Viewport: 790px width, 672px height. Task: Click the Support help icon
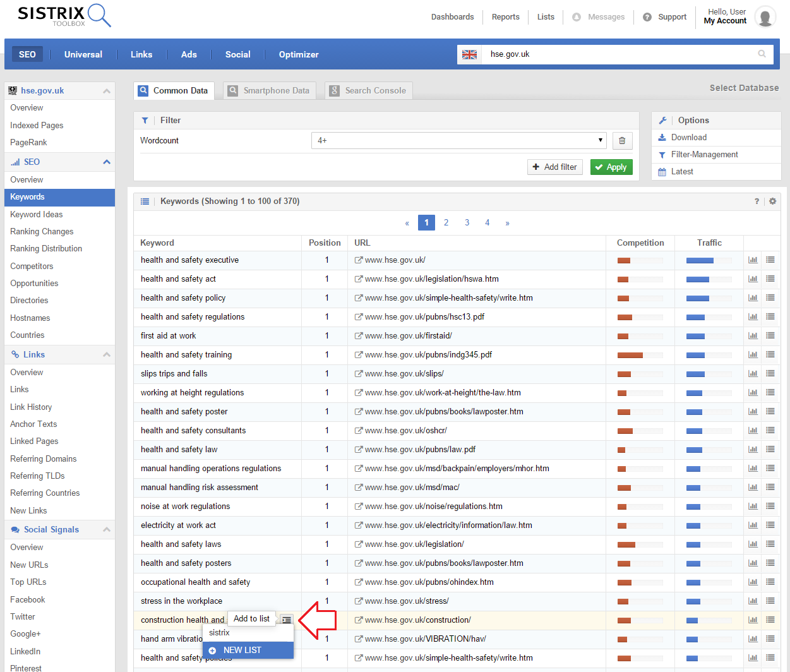[647, 17]
